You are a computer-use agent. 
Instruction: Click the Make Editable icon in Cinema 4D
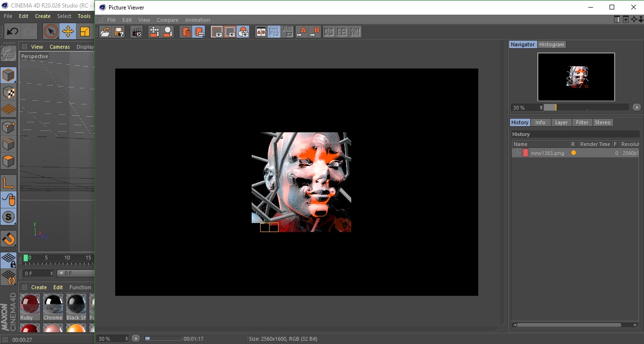(8, 54)
